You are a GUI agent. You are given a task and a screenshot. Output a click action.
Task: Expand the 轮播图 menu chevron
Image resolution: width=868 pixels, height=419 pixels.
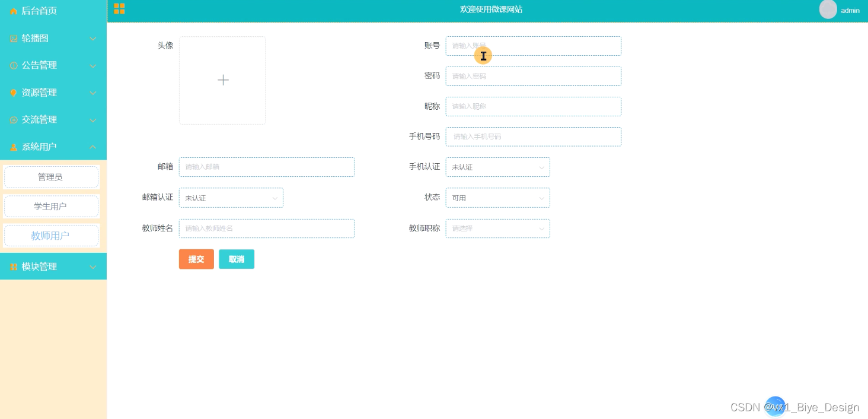93,39
